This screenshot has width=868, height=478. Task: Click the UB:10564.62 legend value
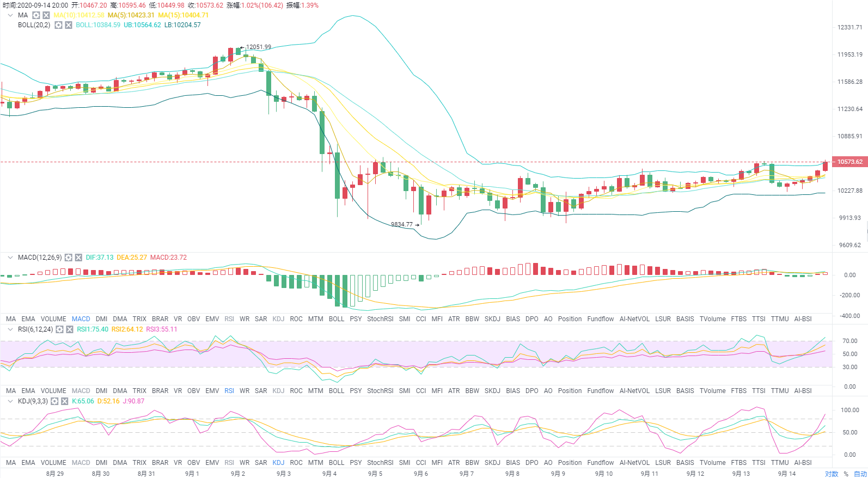tap(142, 25)
